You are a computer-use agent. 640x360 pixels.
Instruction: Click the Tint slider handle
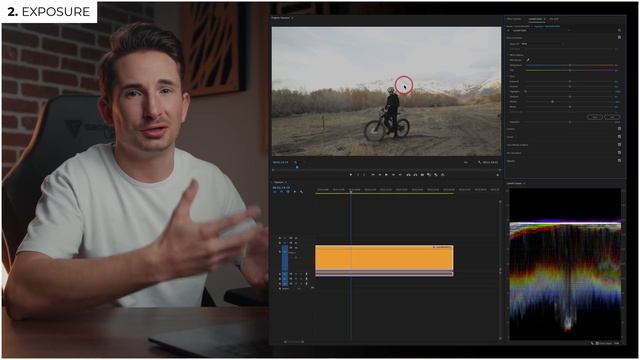coord(570,70)
